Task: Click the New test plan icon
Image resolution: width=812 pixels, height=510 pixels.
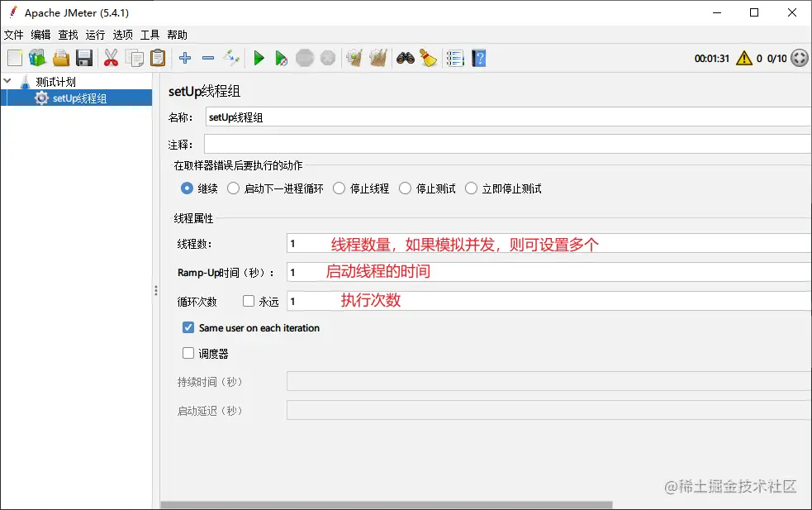Action: (15, 58)
